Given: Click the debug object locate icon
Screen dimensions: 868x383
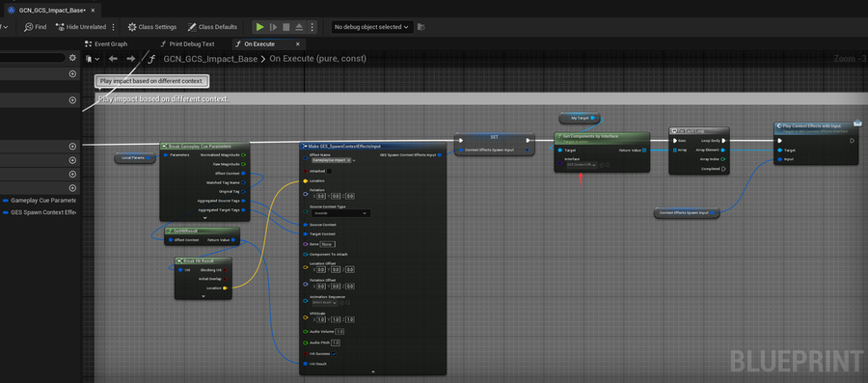Looking at the screenshot, I should 421,27.
